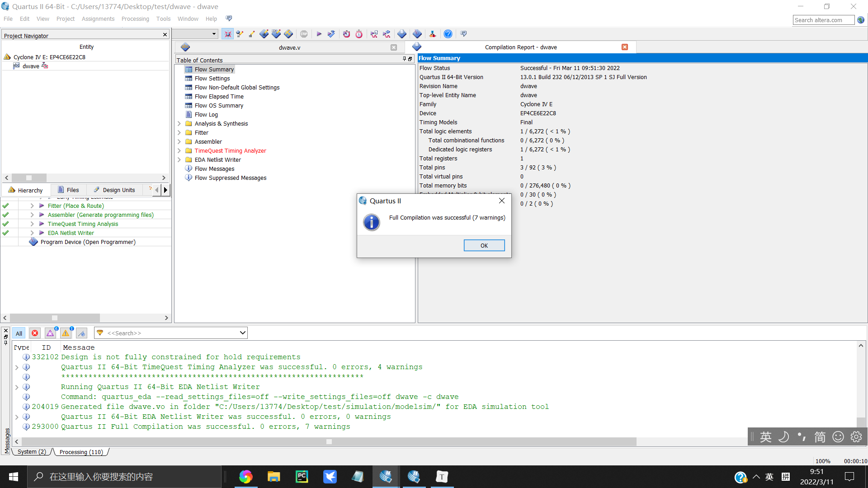Open the Programmer toolbar icon
The height and width of the screenshot is (488, 868).
pos(417,34)
